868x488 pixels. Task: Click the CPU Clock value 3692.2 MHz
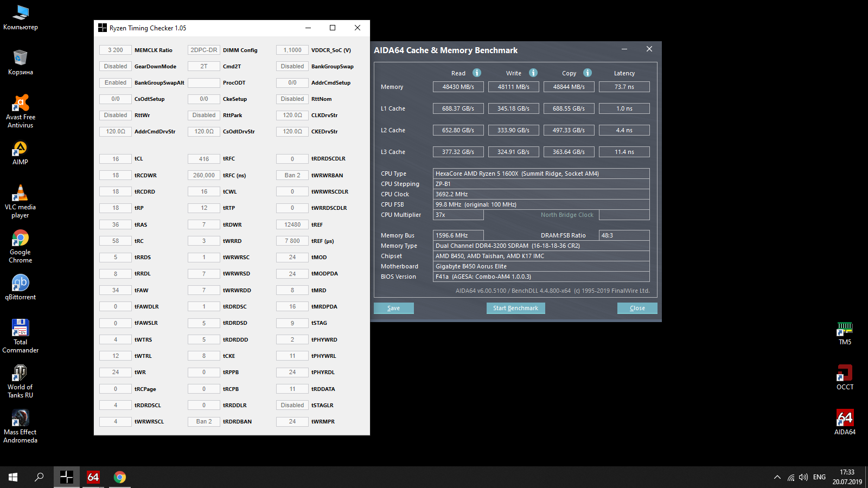point(541,194)
